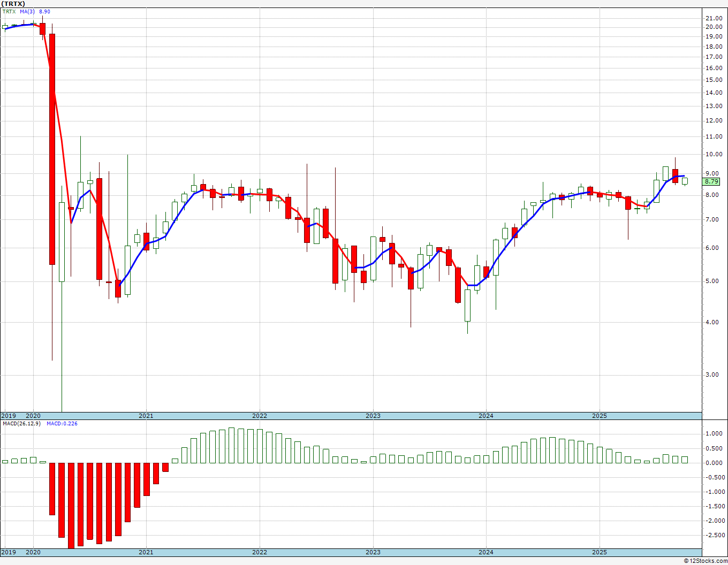Select the 20.00 price axis label
This screenshot has width=728, height=565.
(714, 27)
